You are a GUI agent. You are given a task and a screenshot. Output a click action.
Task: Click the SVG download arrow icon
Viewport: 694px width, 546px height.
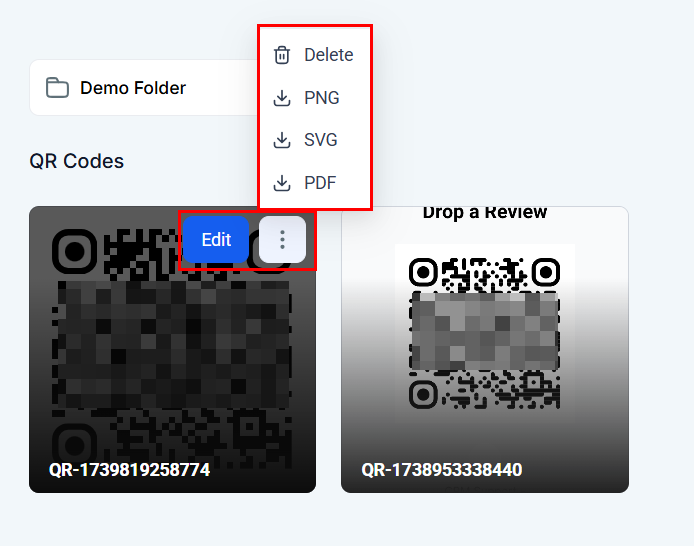tap(282, 140)
